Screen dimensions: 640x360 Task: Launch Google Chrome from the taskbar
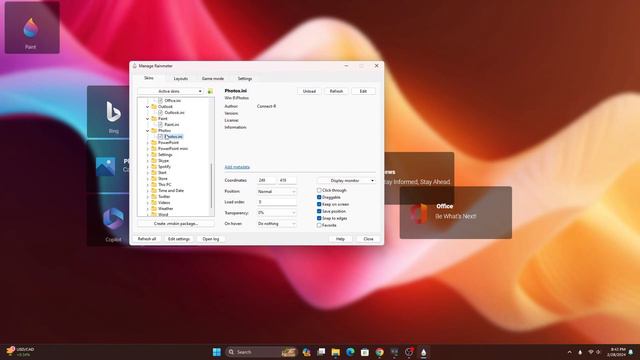[380, 352]
